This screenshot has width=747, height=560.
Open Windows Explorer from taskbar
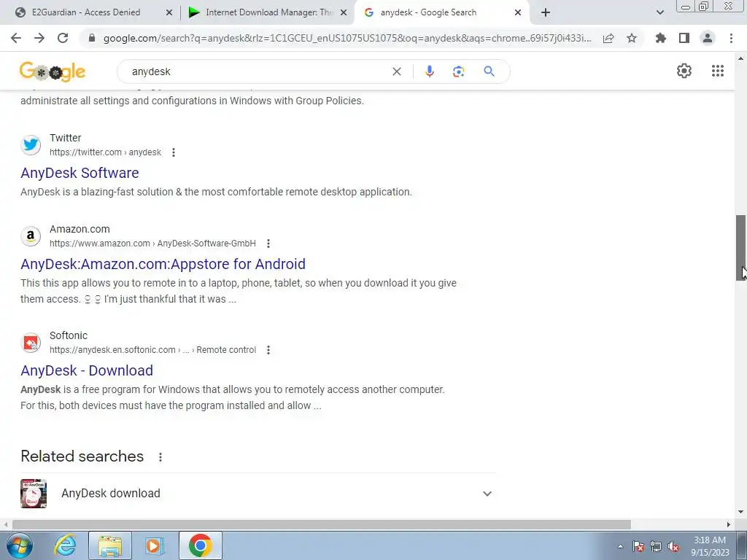pyautogui.click(x=110, y=545)
